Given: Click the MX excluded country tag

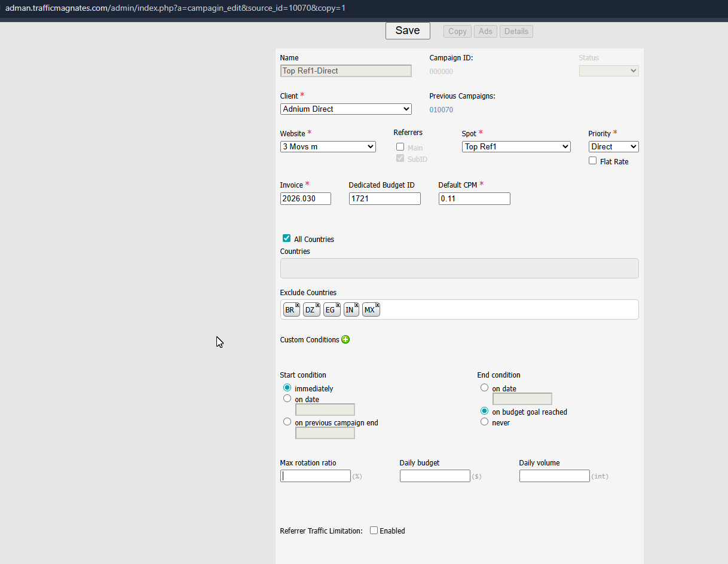Looking at the screenshot, I should click(371, 310).
